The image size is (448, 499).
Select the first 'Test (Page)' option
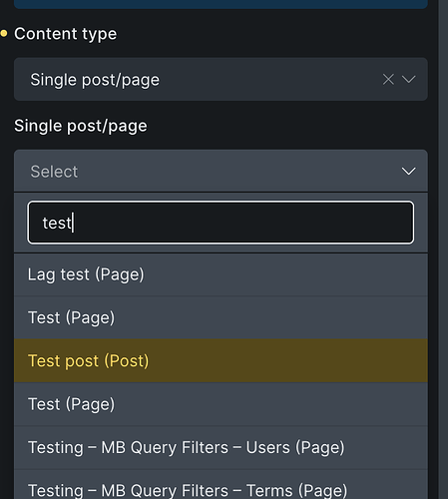[x=221, y=317]
